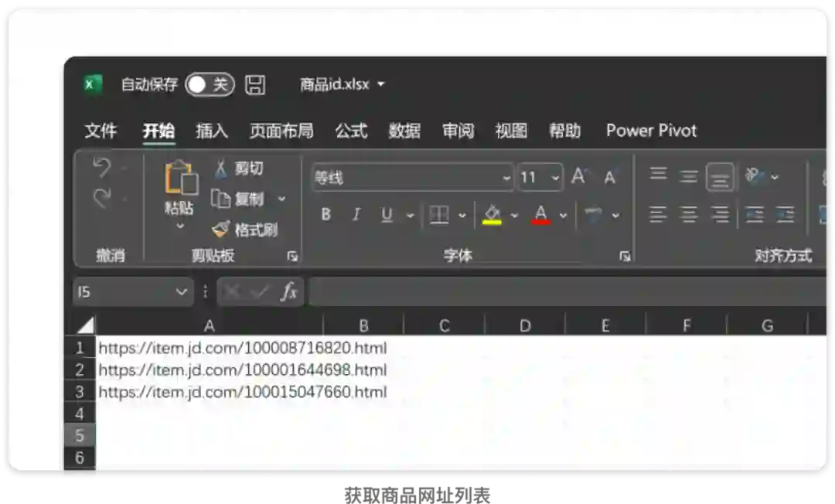This screenshot has height=504, width=835.
Task: Open the Power Pivot tab
Action: click(x=651, y=131)
